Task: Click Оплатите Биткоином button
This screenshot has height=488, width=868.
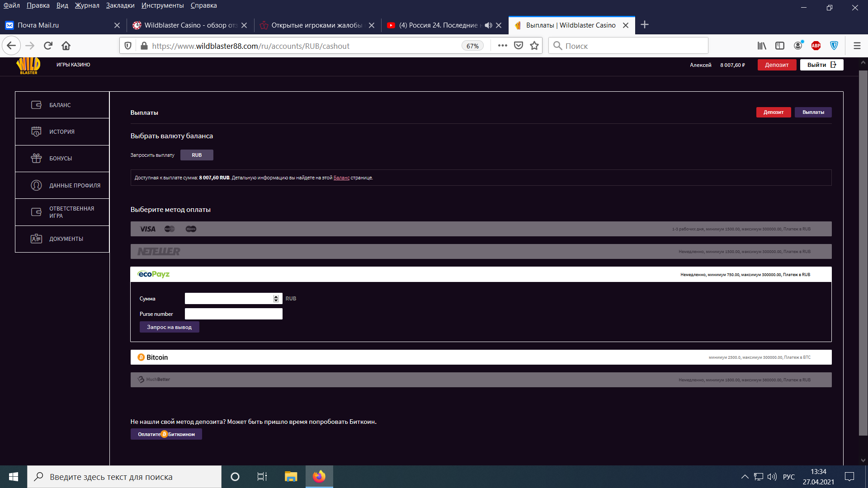Action: click(166, 434)
